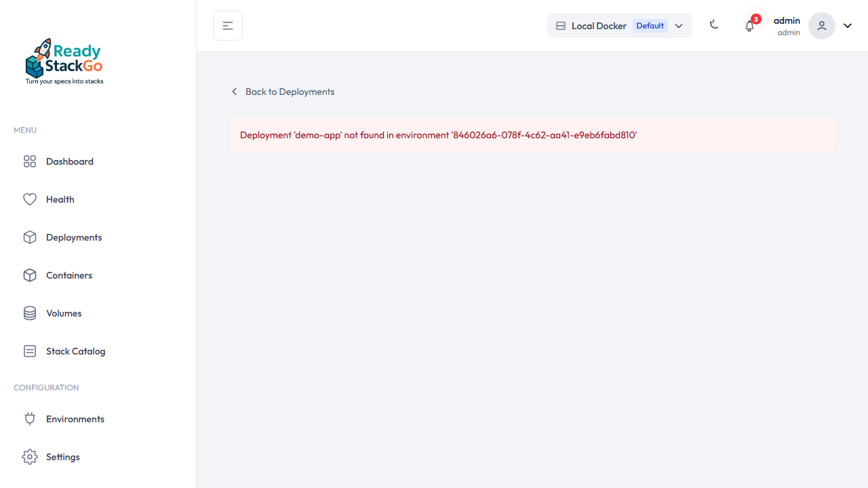
Task: Open Environments under CONFIGURATION
Action: pos(75,419)
